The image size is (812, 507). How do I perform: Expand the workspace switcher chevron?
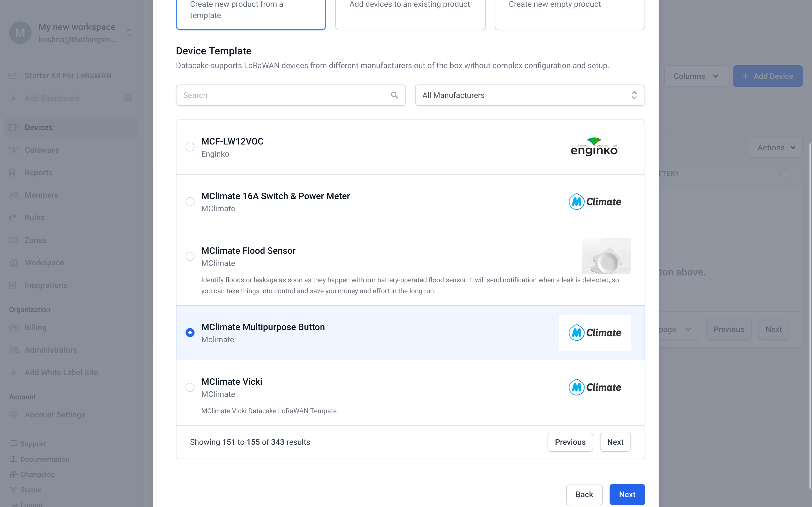click(x=129, y=33)
